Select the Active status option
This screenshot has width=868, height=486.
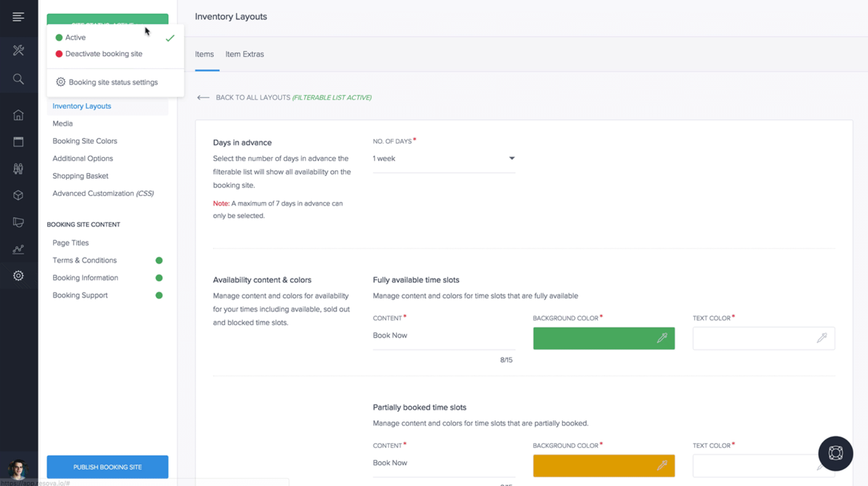pyautogui.click(x=76, y=38)
